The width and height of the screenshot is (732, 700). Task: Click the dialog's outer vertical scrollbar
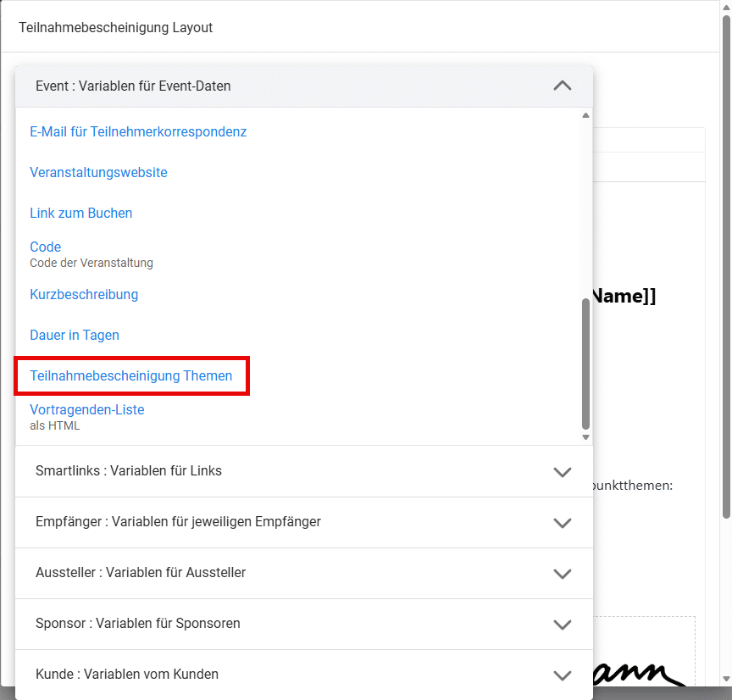tap(726, 254)
